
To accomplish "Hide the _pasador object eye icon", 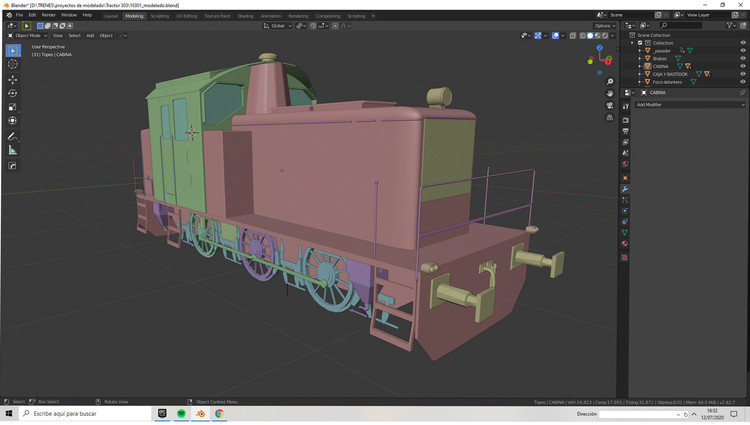I will click(743, 50).
